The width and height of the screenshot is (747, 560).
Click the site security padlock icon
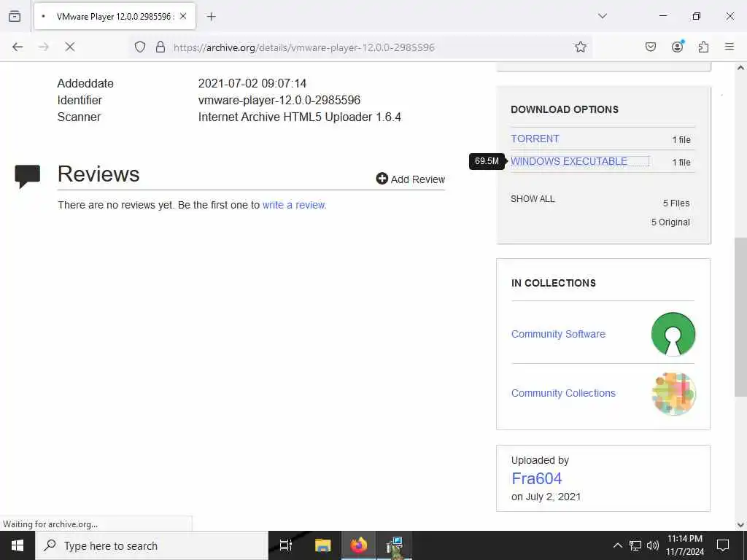[160, 47]
